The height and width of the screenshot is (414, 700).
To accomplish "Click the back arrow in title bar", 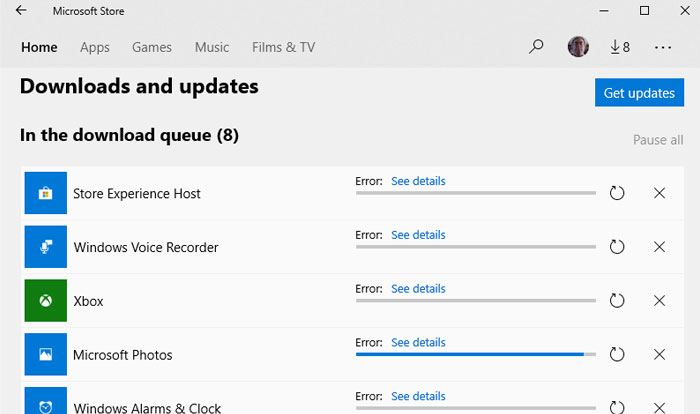I will [x=21, y=11].
